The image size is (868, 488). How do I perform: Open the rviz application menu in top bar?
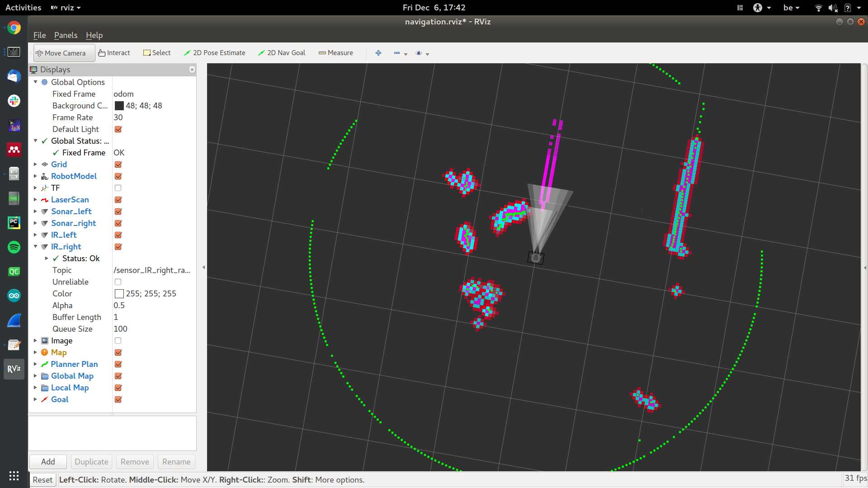66,8
